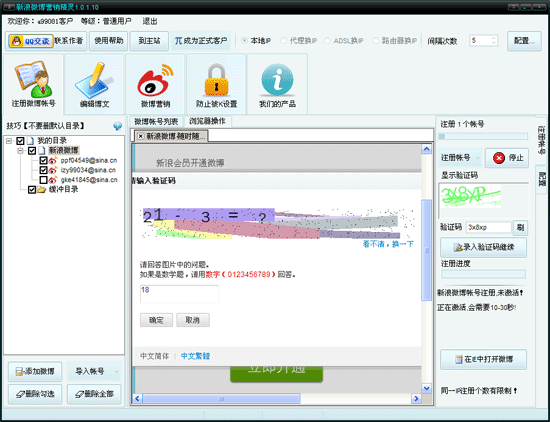
Task: Click the 删除勾选 button
Action: pos(35,394)
